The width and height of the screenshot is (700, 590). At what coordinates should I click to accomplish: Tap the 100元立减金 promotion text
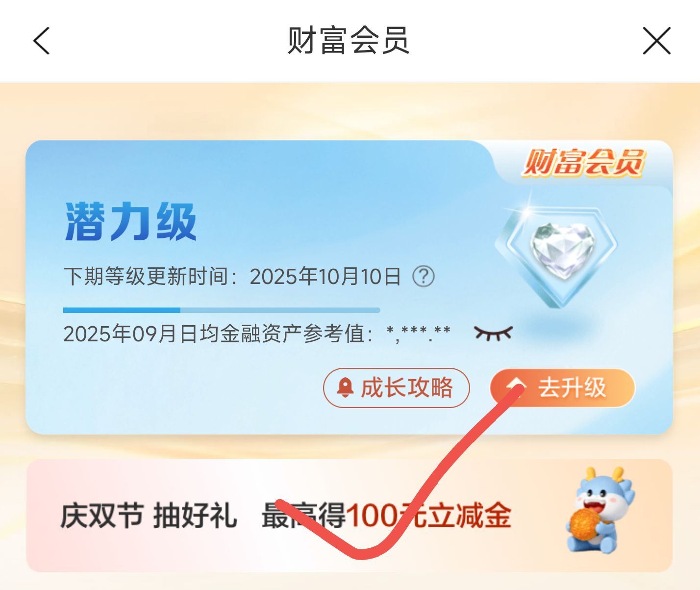[428, 515]
